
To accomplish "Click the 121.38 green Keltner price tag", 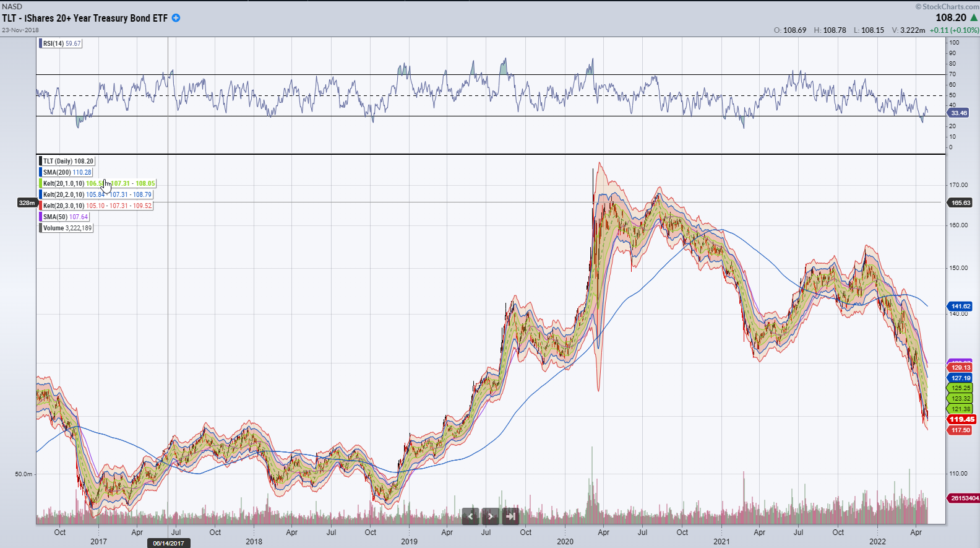I will 960,409.
